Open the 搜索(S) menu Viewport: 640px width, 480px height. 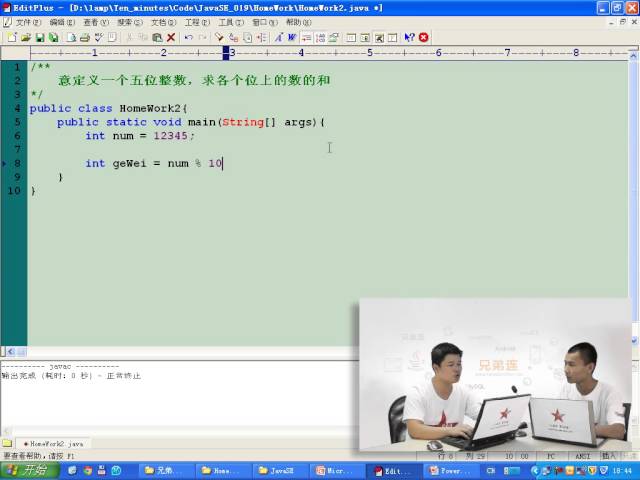pyautogui.click(x=130, y=22)
